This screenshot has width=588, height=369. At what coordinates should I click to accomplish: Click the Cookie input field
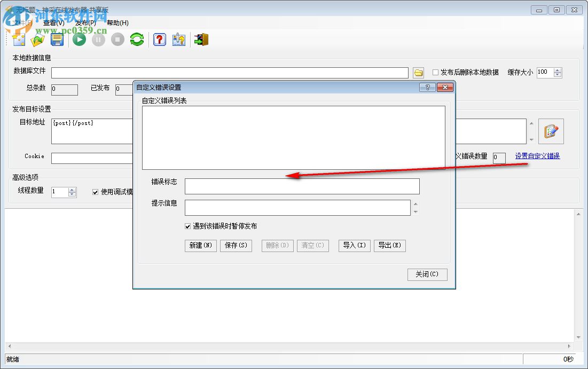point(92,158)
